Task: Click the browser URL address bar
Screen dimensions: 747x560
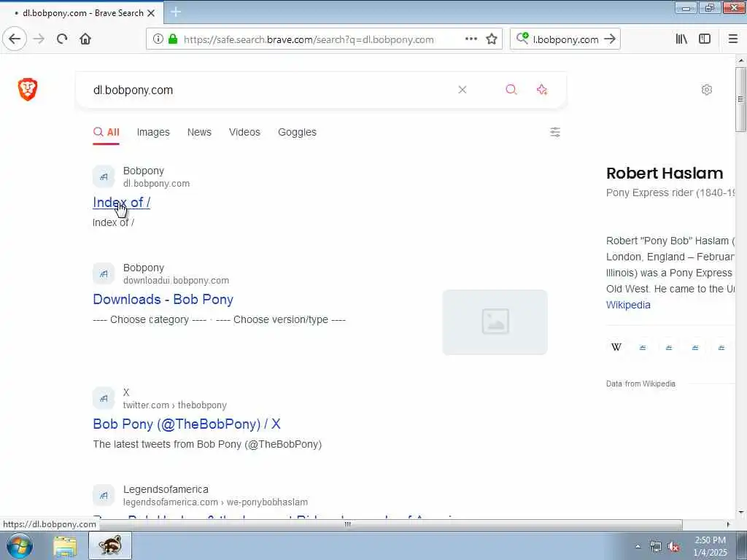Action: pyautogui.click(x=309, y=39)
